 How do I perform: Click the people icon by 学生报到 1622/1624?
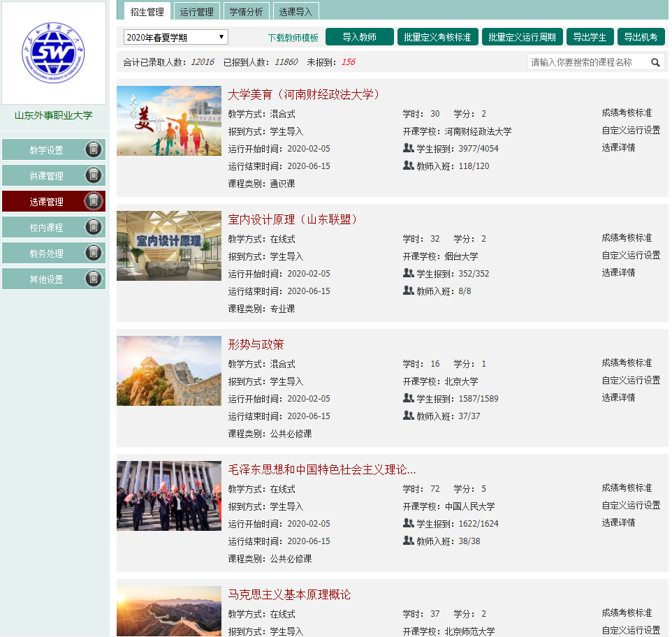(409, 523)
